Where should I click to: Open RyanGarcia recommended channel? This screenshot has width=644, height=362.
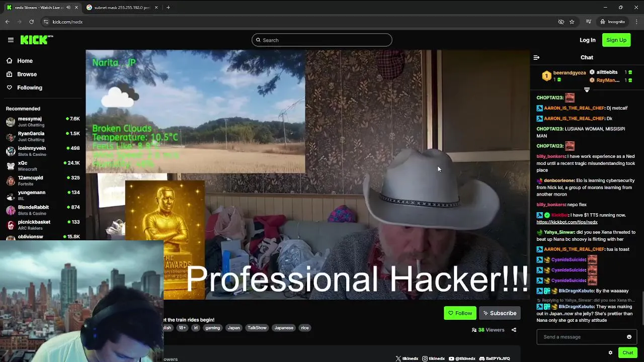click(x=43, y=136)
